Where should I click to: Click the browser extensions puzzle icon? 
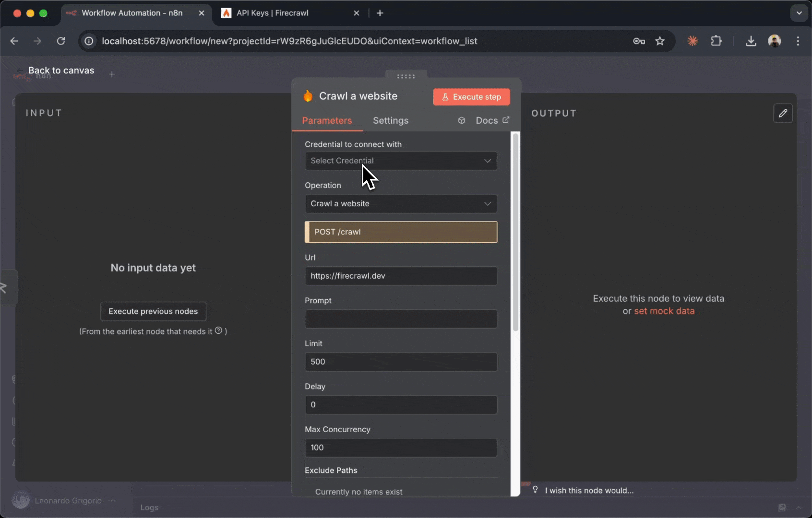coord(716,41)
